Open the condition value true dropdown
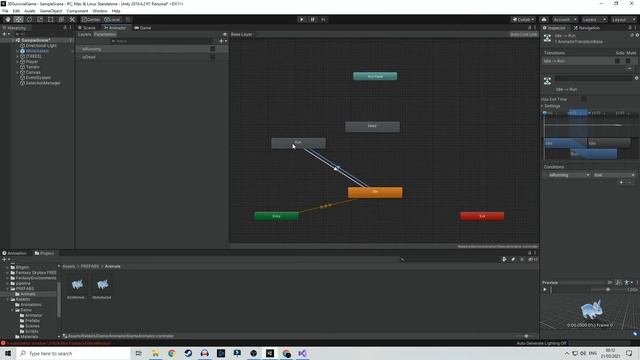Image resolution: width=640 pixels, height=360 pixels. pos(614,175)
